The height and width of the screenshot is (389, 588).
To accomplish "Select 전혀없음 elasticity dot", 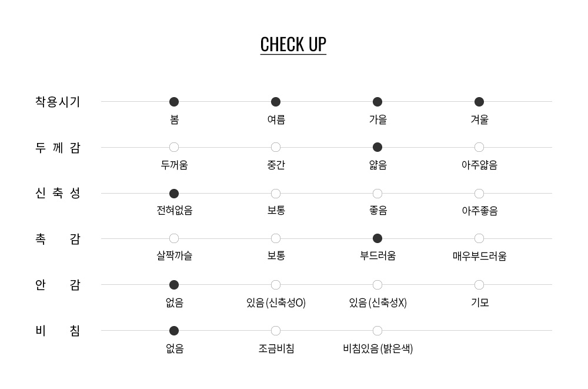I will pyautogui.click(x=174, y=194).
